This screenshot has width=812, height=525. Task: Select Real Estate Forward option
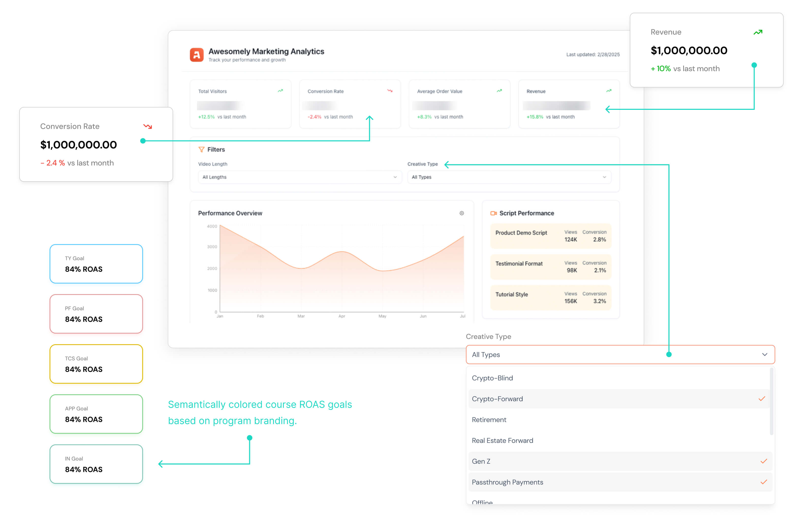click(619, 440)
